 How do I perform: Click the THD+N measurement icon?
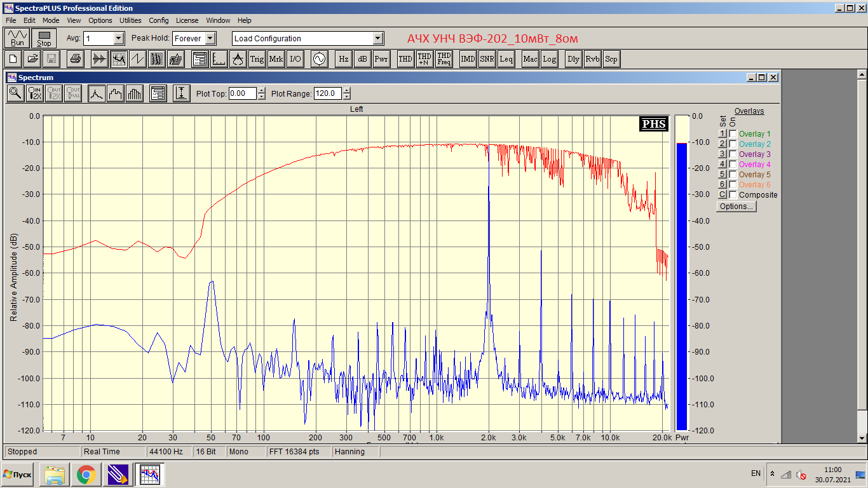[x=424, y=59]
